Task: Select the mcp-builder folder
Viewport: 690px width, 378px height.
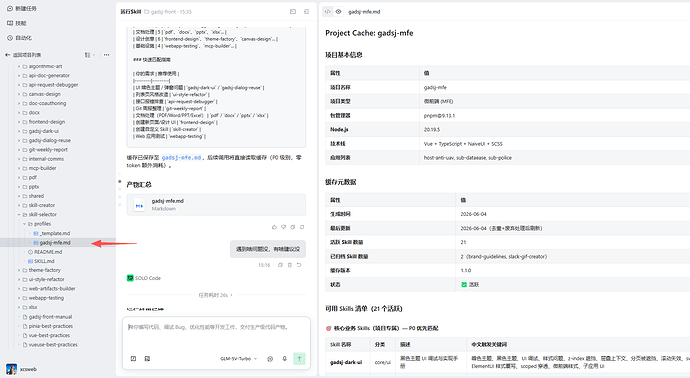Action: pos(40,168)
